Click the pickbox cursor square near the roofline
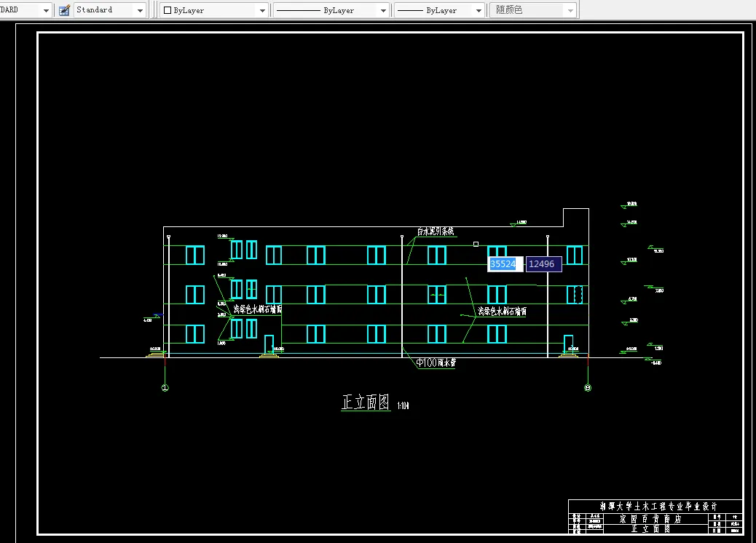Viewport: 756px width, 543px height. coord(476,245)
